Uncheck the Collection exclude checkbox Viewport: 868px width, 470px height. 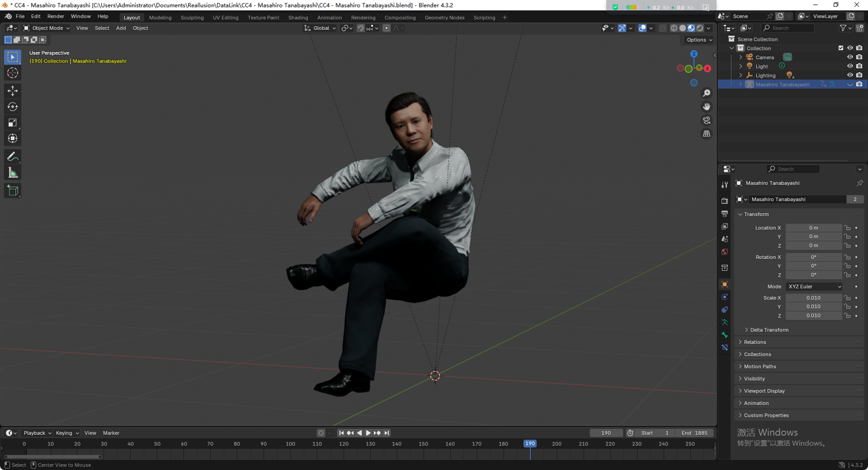click(841, 48)
